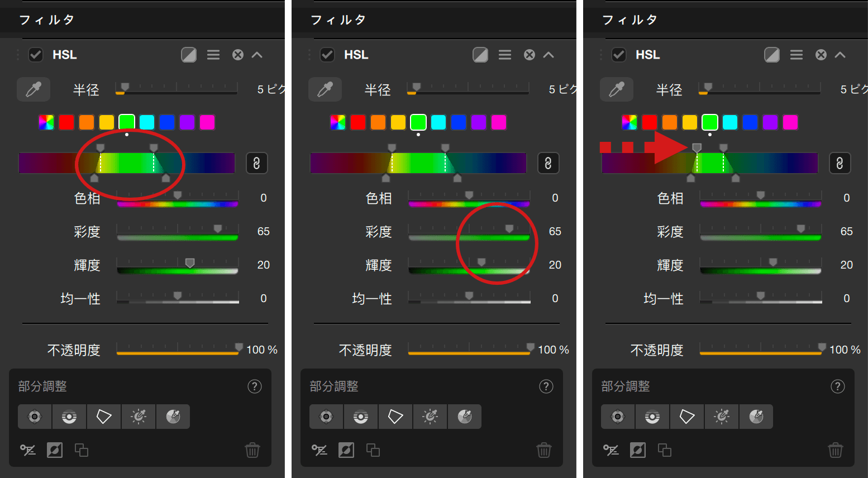Collapse the HSL filter using the middle panel chevron

[x=549, y=55]
